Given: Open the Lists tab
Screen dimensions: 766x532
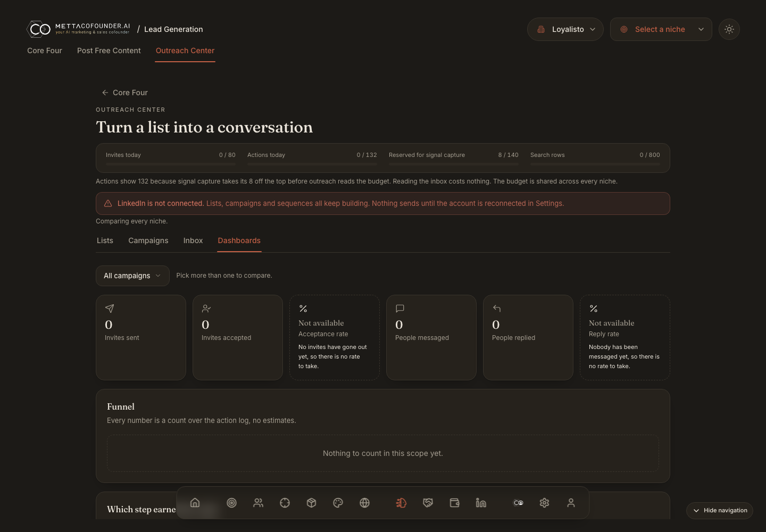Looking at the screenshot, I should coord(105,240).
